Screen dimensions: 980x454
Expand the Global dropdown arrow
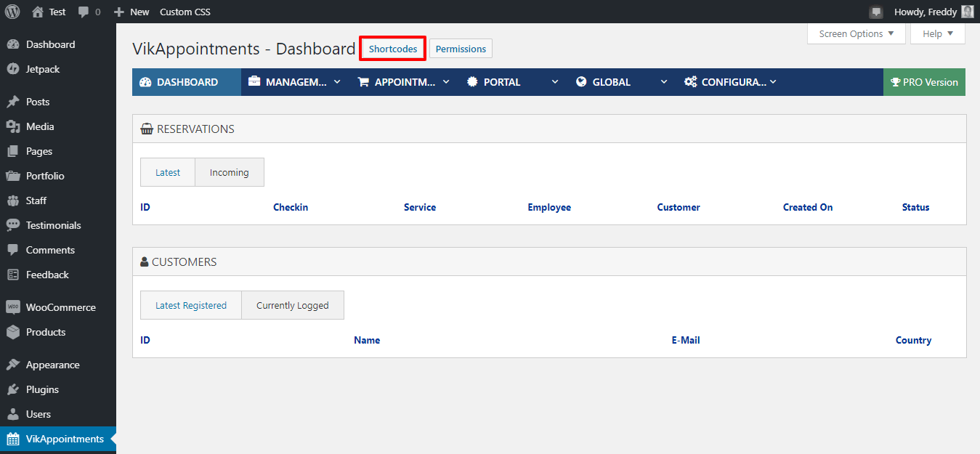tap(664, 82)
